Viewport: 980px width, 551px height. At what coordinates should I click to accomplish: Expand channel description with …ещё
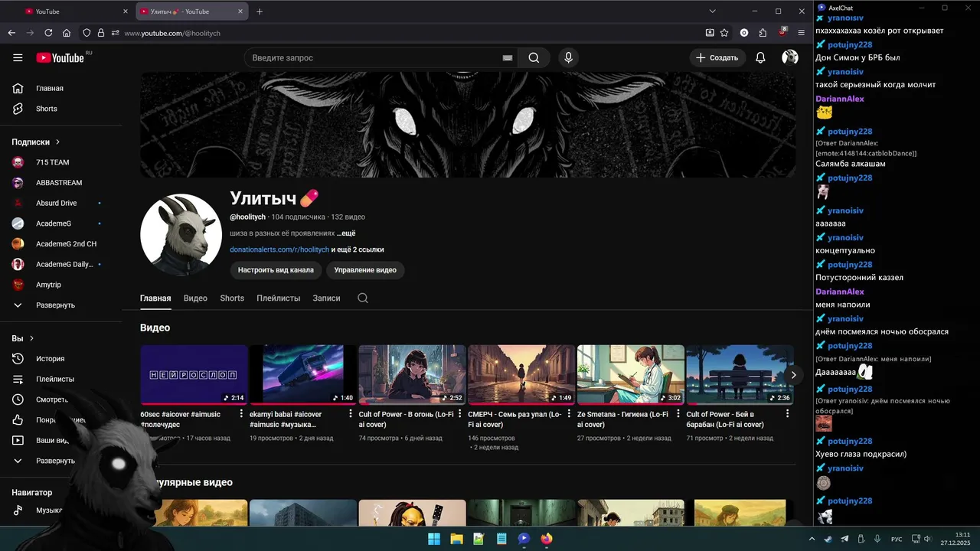(x=346, y=233)
